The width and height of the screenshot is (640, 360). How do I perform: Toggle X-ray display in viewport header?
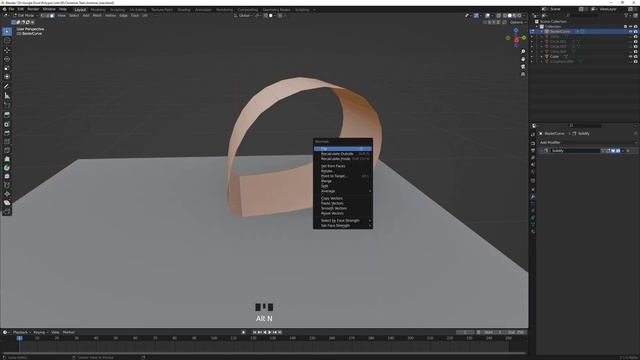coord(498,16)
